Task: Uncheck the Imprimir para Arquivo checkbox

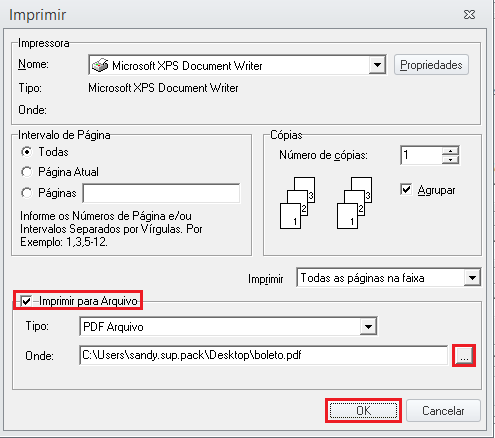Action: (26, 301)
